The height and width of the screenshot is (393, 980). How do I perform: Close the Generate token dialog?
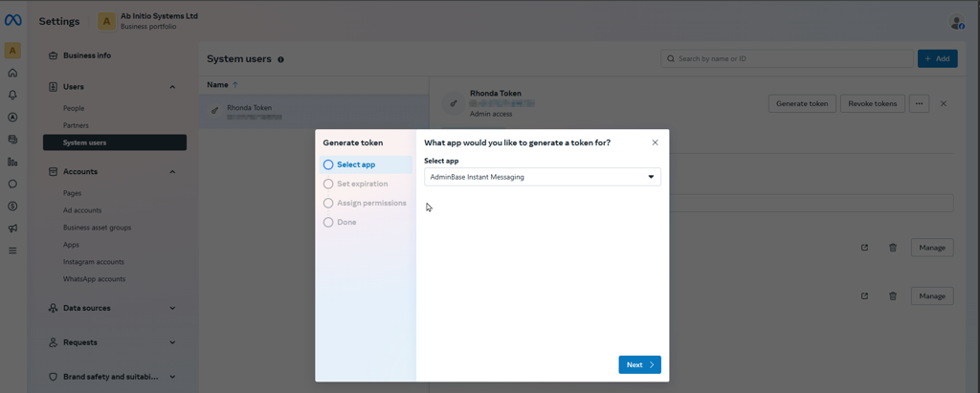(655, 142)
